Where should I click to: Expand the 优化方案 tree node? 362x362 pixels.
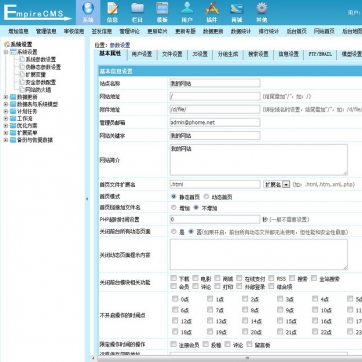tap(6, 126)
